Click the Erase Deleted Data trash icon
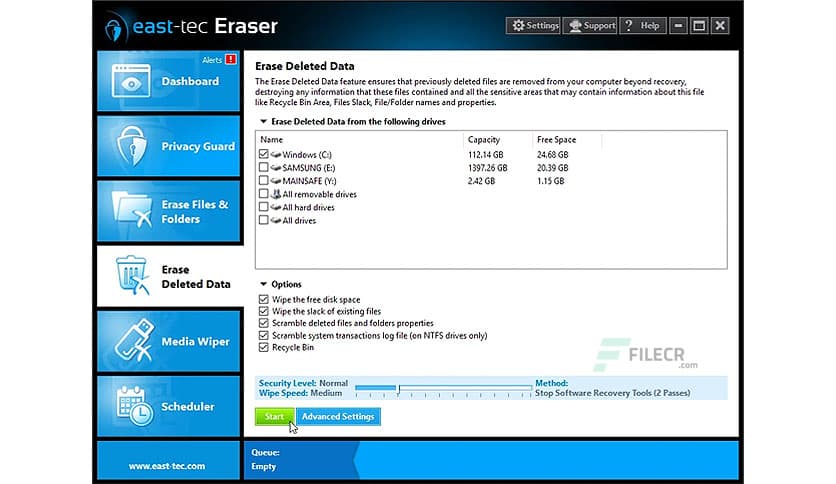Viewport: 836px width, 484px height. point(132,275)
